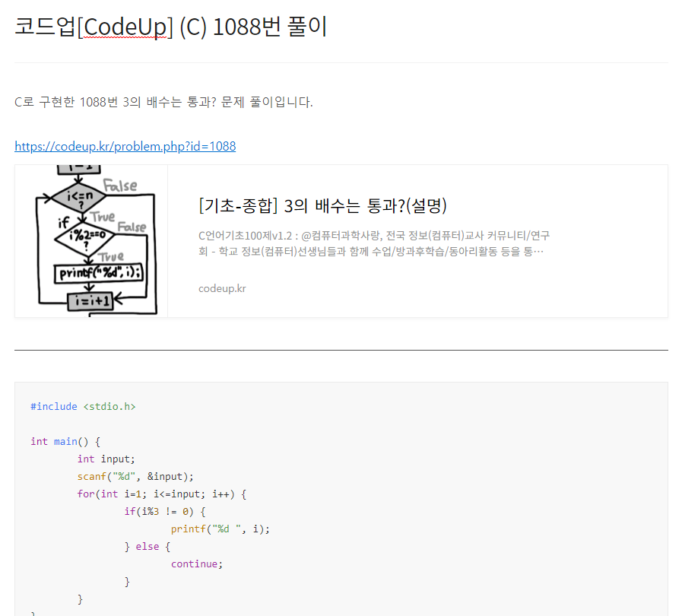682x616 pixels.
Task: Click the flowchart thumbnail in the link preview
Action: point(91,241)
